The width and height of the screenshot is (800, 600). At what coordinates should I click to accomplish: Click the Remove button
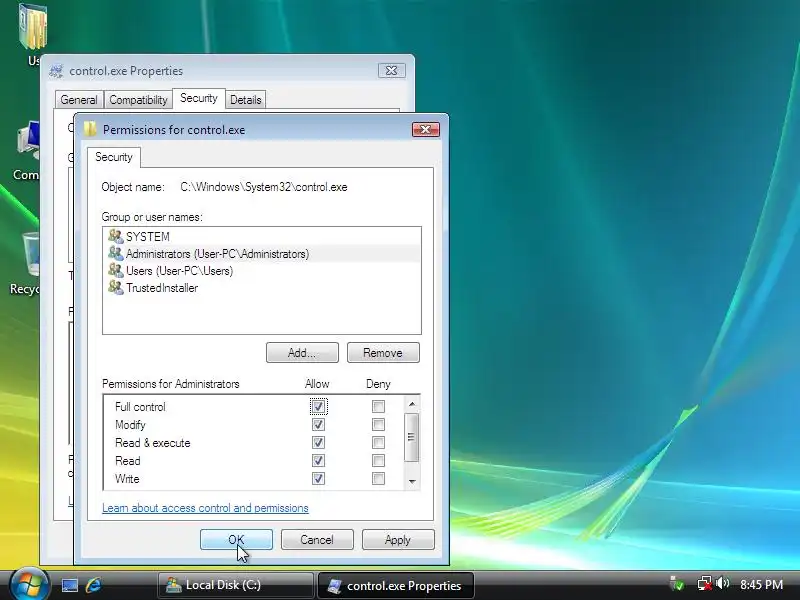(383, 353)
